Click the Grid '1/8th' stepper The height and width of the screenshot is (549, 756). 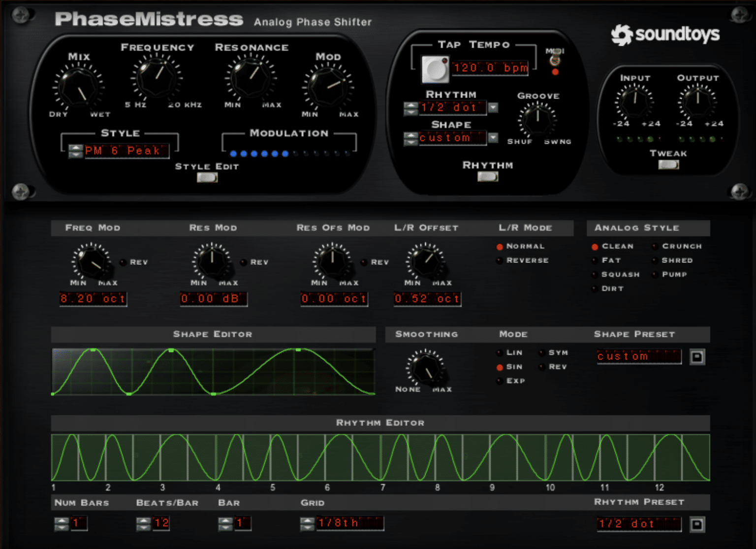pos(307,524)
